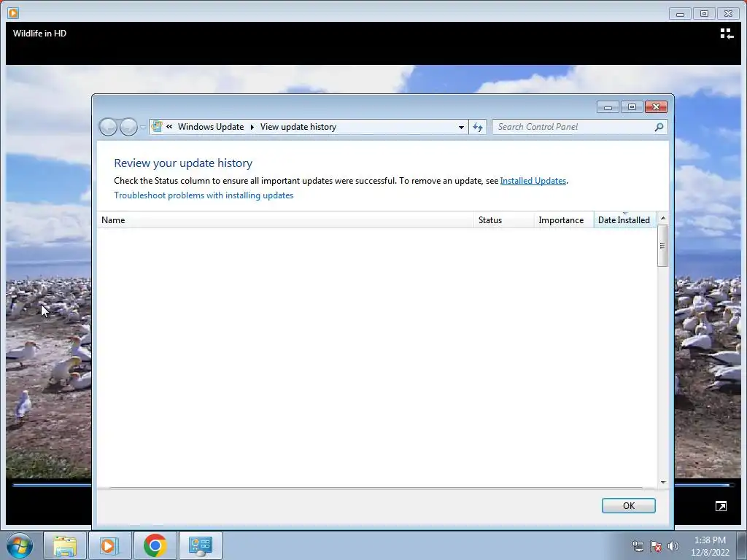Click the list scrollbar down arrow
This screenshot has width=747, height=560.
click(662, 483)
